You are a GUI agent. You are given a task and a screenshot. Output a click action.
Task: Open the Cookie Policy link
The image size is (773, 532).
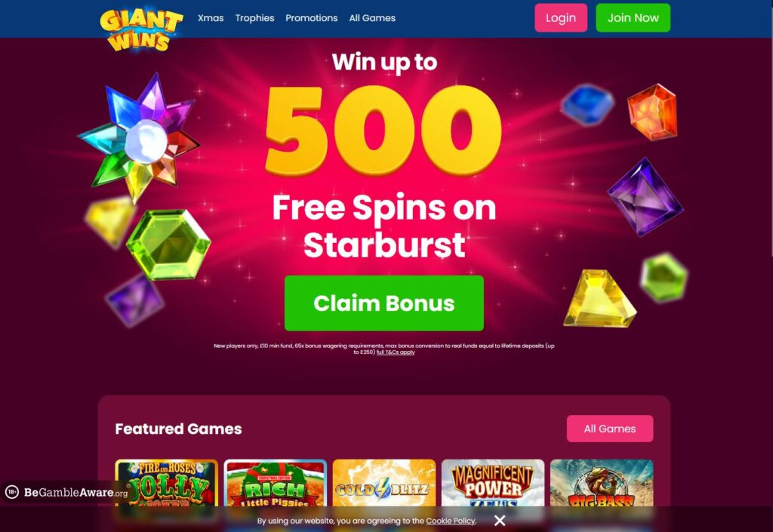(x=451, y=521)
